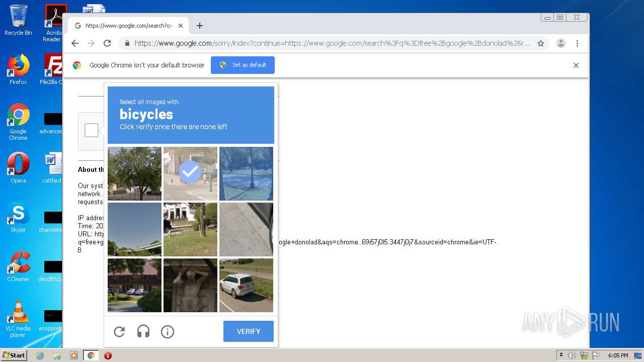
Task: Click the Chrome icon in the taskbar
Action: click(x=91, y=355)
